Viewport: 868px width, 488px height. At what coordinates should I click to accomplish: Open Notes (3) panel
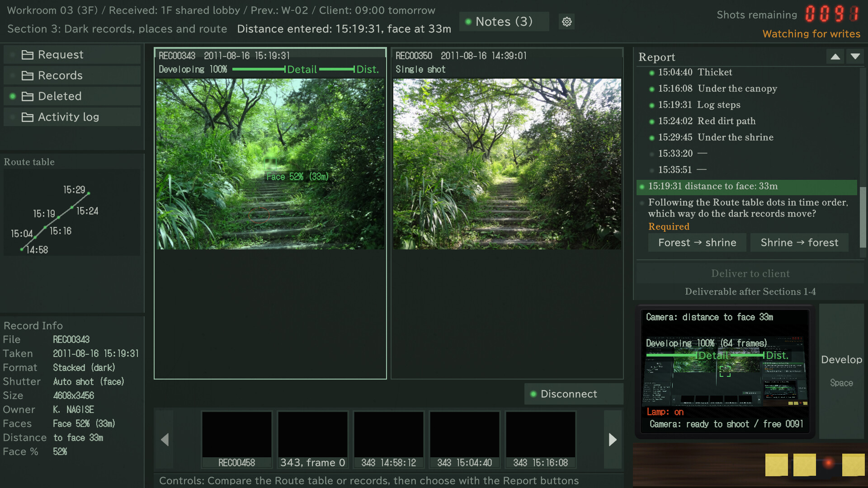[504, 22]
